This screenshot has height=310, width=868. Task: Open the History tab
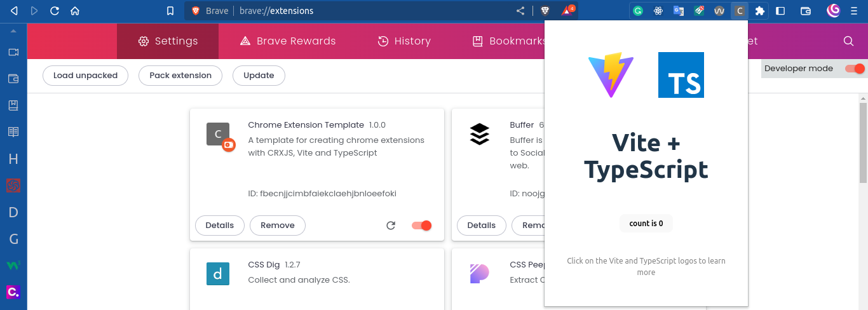[404, 41]
